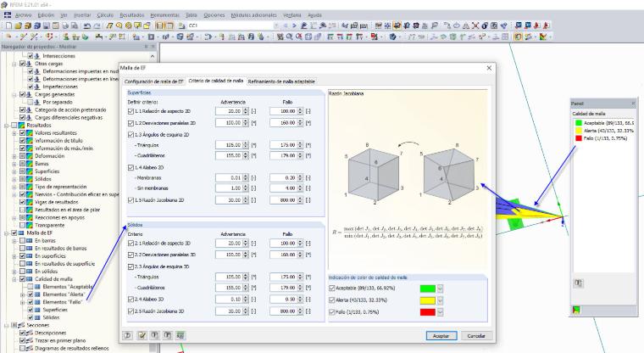Screen dimensions: 644x353
Task: Open the Módulos adicionales menu
Action: 253,14
